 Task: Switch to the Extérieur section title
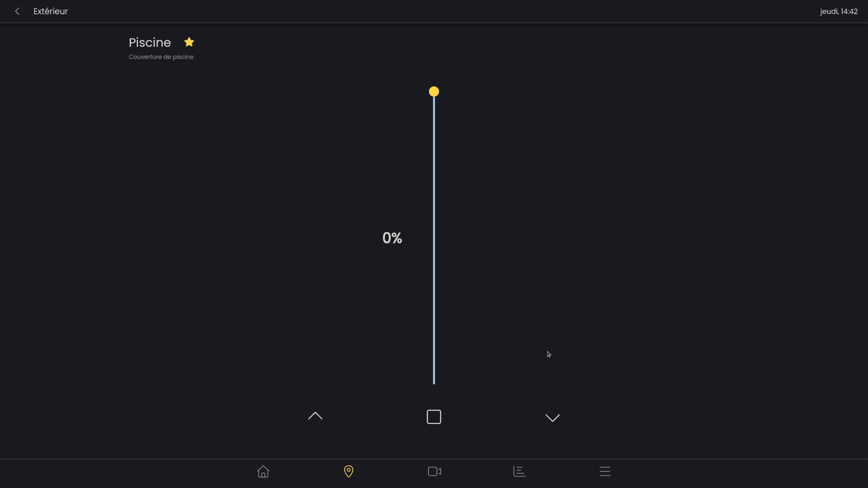click(x=50, y=11)
